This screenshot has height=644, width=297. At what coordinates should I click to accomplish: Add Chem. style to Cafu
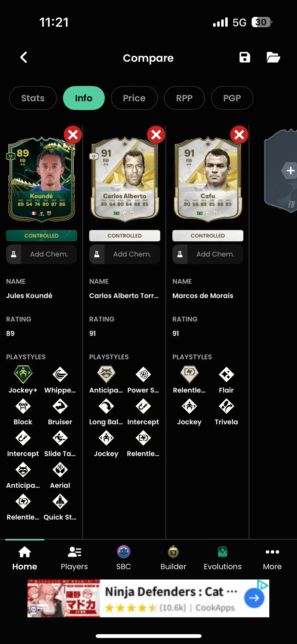tap(208, 254)
